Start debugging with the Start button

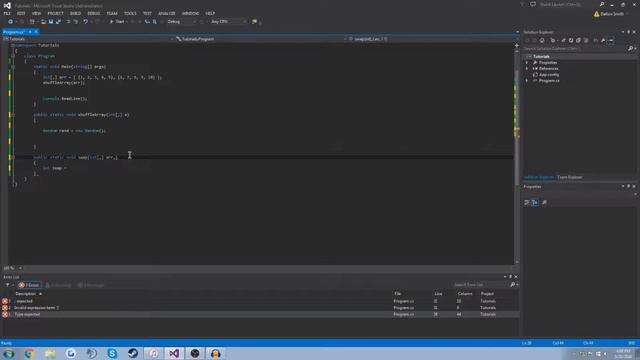[117, 22]
